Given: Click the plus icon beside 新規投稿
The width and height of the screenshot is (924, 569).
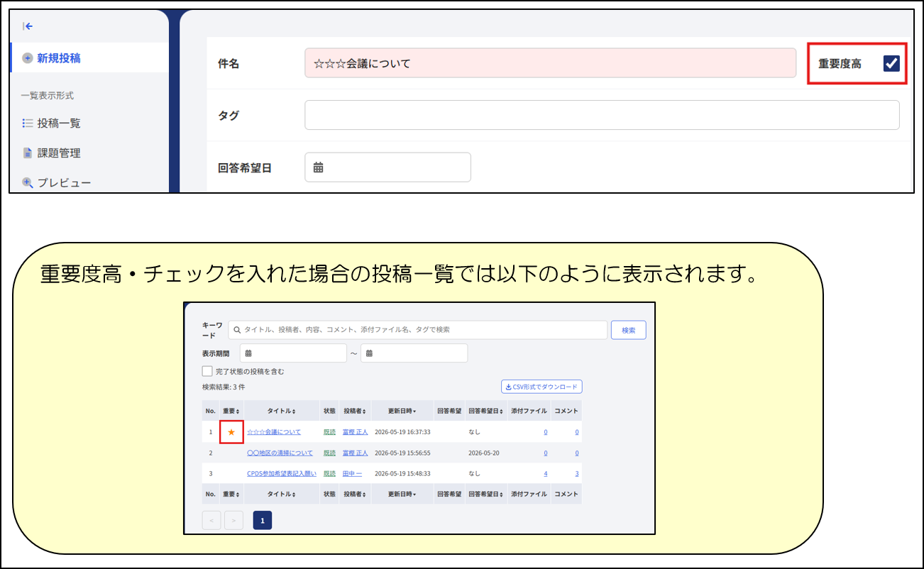Looking at the screenshot, I should [x=28, y=58].
